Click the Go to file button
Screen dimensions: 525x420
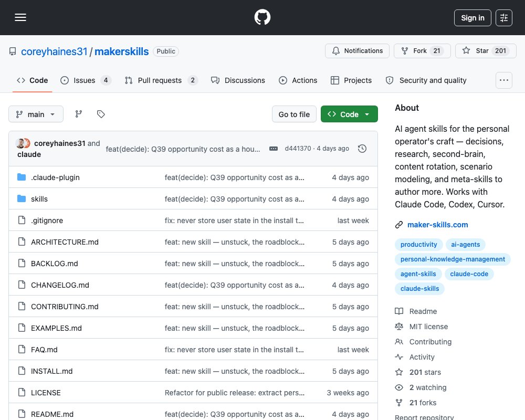click(294, 114)
